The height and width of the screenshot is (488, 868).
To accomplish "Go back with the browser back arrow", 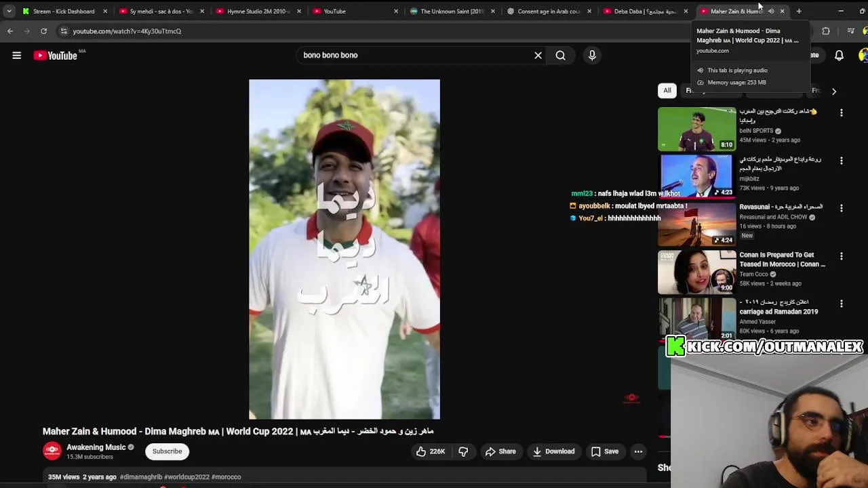I will point(10,31).
